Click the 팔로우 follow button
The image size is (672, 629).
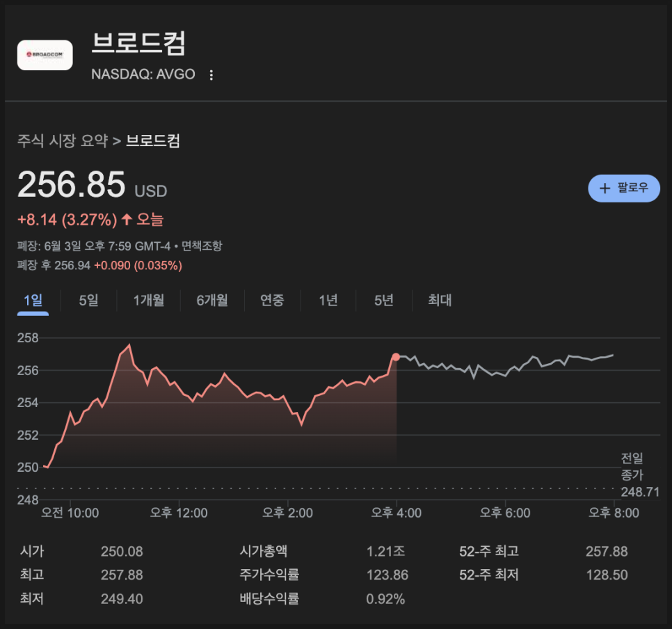(623, 189)
